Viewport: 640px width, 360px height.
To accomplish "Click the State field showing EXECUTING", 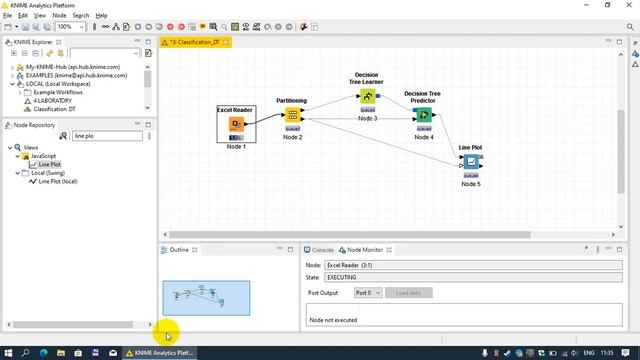I will (473, 278).
